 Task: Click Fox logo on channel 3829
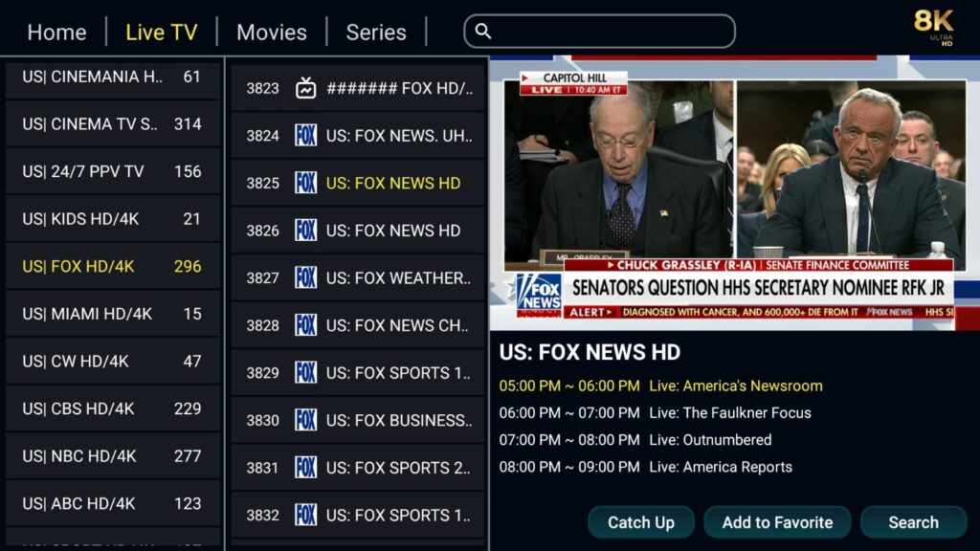tap(305, 372)
